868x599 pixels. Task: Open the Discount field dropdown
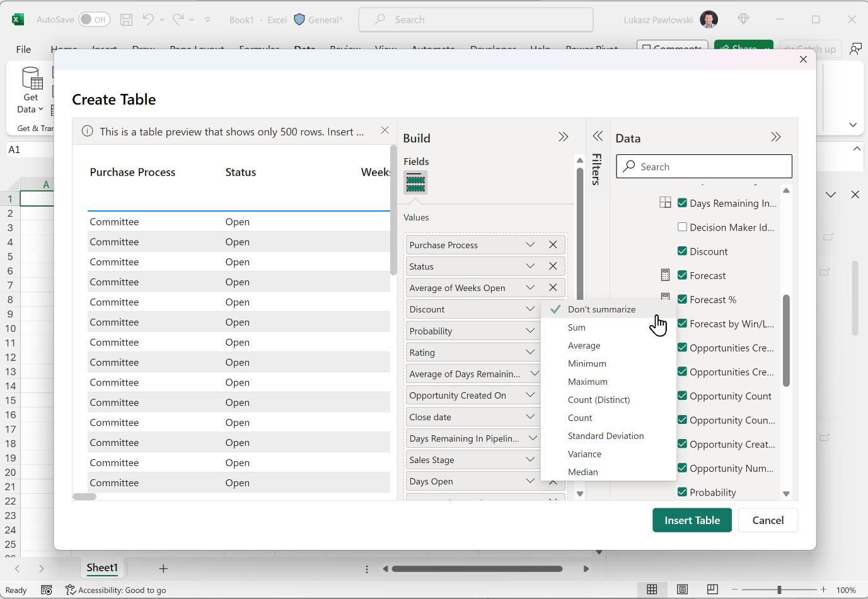(x=530, y=309)
